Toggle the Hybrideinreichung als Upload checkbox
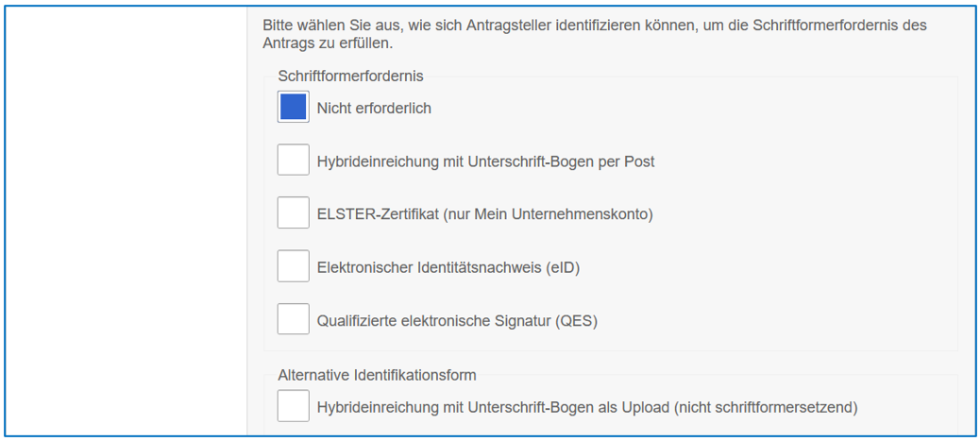Image resolution: width=980 pixels, height=441 pixels. [x=294, y=406]
